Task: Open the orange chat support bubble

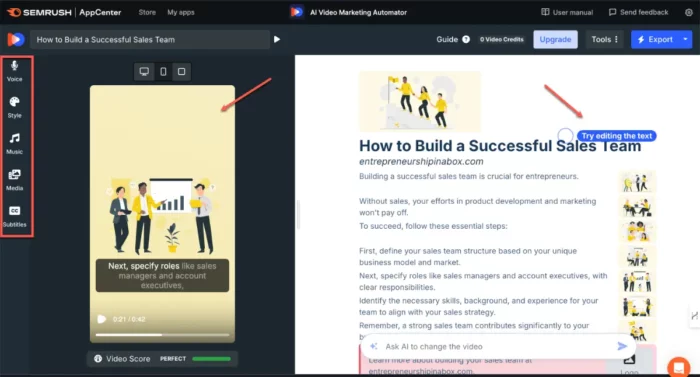Action: tap(679, 367)
